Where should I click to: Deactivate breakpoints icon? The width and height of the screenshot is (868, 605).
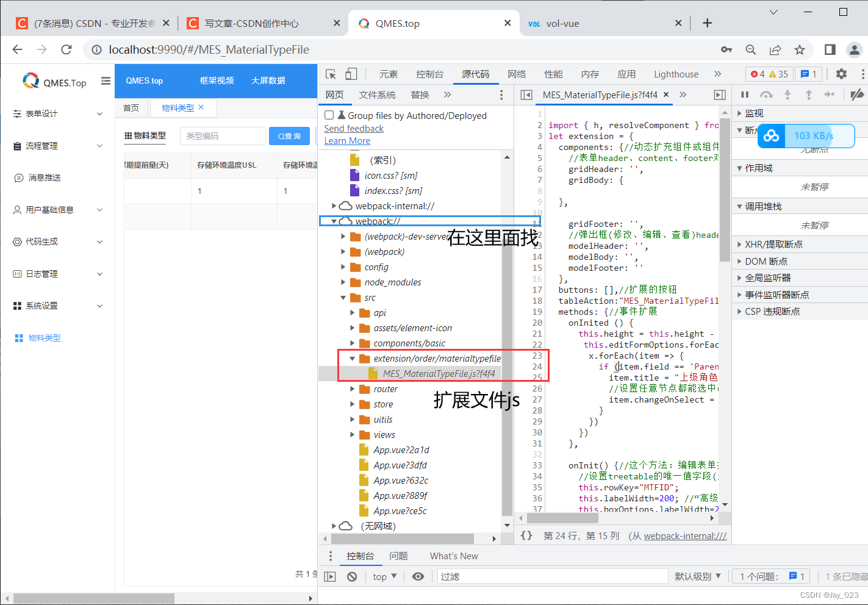857,95
